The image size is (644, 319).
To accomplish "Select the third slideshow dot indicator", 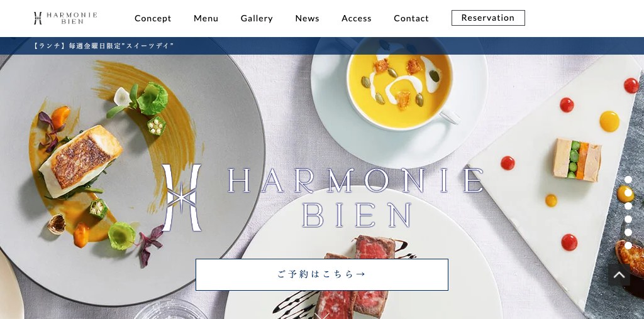I will point(628,206).
